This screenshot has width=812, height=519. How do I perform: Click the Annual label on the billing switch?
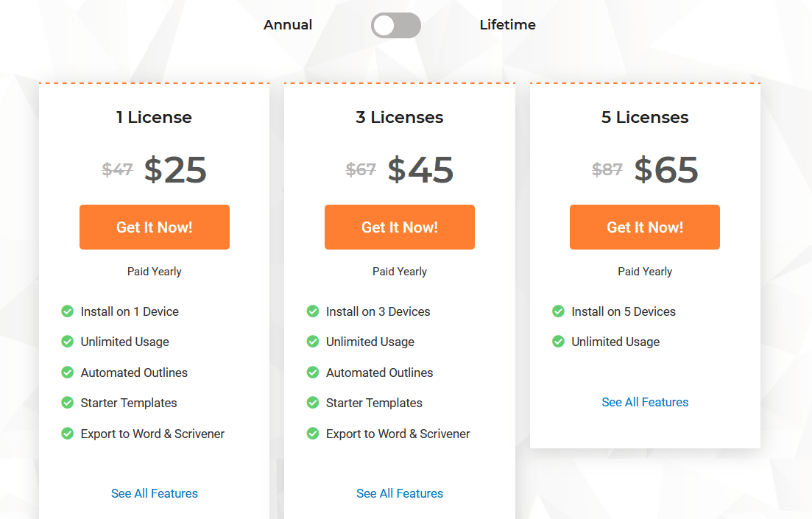point(288,25)
